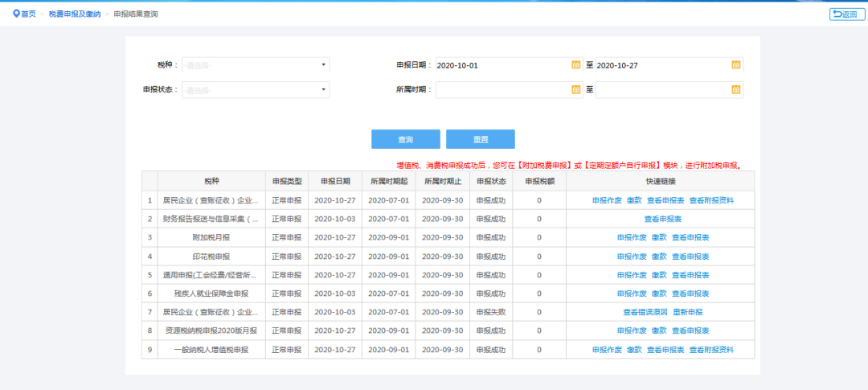Click the 残疾人就业保障金申报 tax name cell

[x=211, y=293]
